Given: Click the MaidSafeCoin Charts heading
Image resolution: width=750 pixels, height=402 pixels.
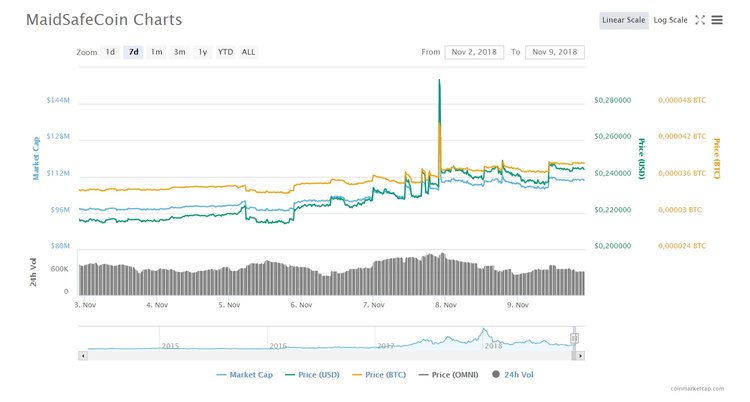Looking at the screenshot, I should pos(104,20).
